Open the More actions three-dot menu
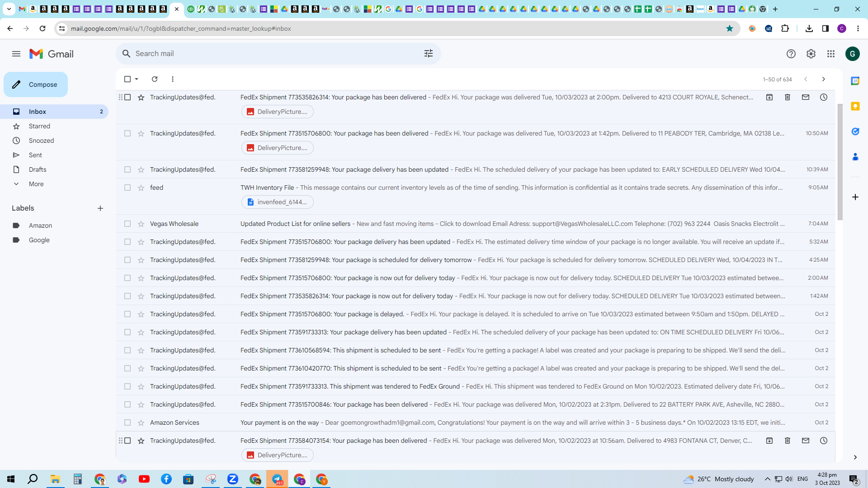Viewport: 868px width, 488px height. click(173, 79)
